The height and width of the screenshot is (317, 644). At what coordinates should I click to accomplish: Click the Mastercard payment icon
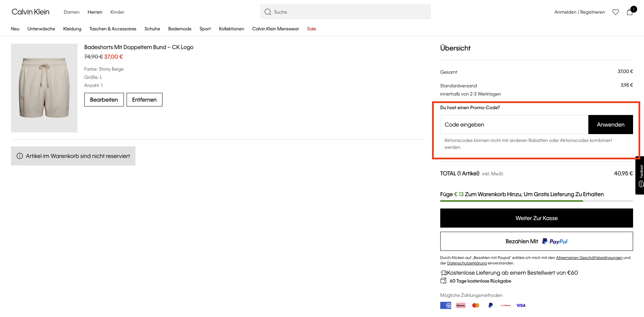(x=476, y=305)
